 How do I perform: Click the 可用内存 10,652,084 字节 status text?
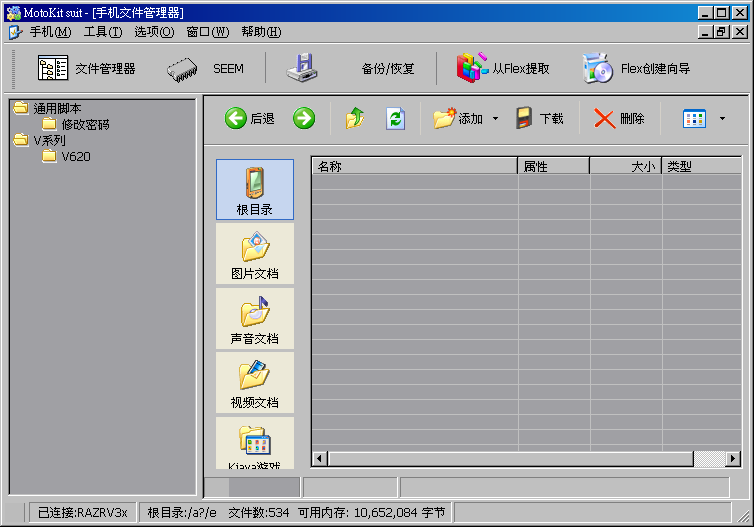tap(372, 513)
